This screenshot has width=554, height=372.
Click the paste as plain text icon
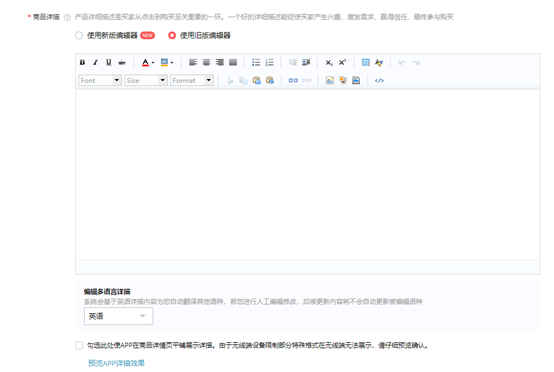coord(257,81)
